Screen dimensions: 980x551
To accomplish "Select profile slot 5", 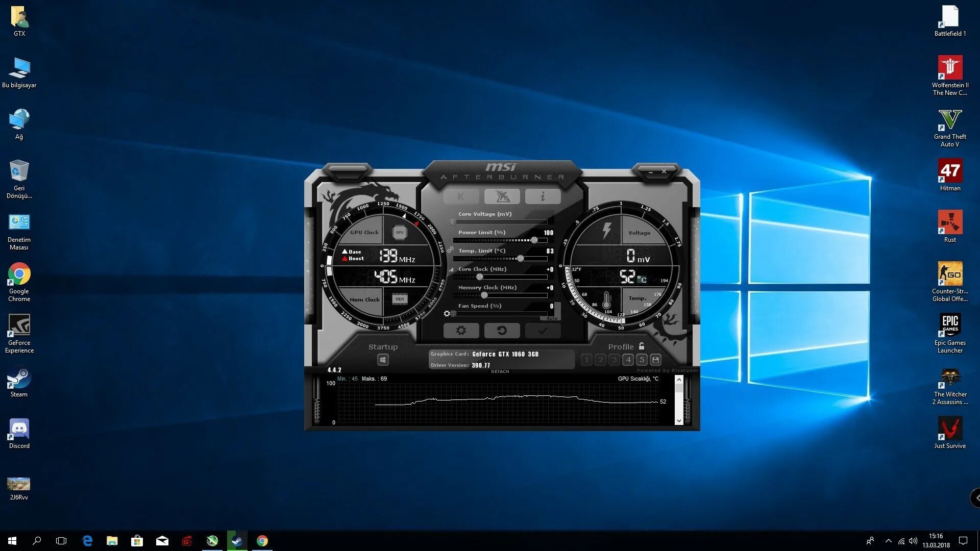I will coord(642,360).
